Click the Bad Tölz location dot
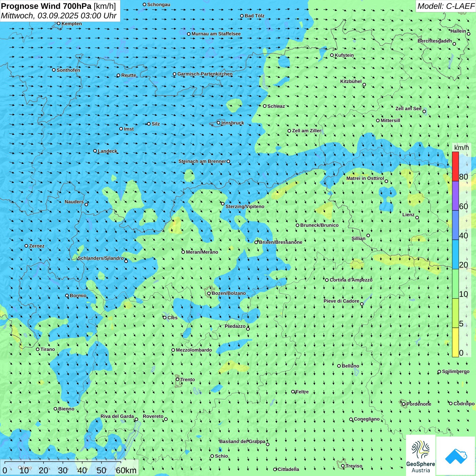This screenshot has width=476, height=476. click(x=242, y=16)
